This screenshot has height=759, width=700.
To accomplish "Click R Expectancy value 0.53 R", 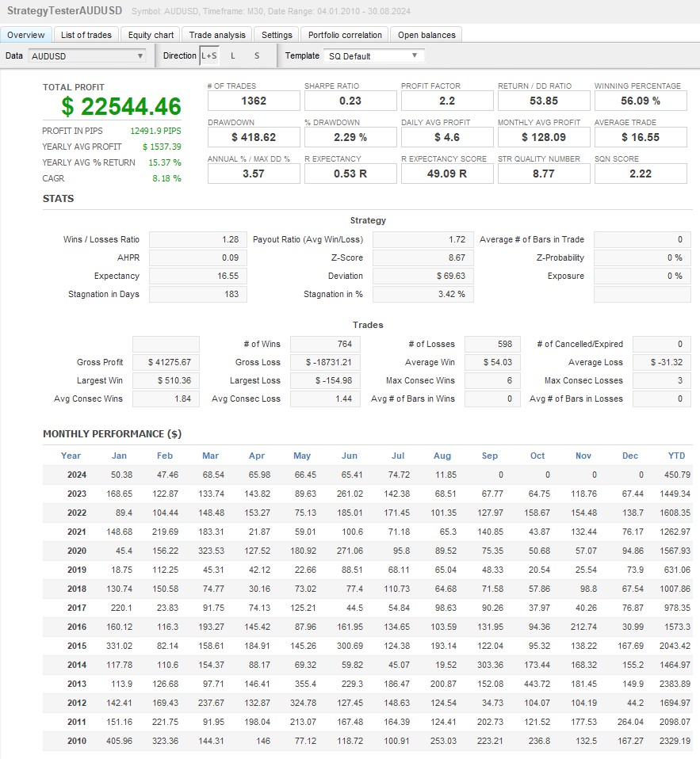I will (x=350, y=174).
